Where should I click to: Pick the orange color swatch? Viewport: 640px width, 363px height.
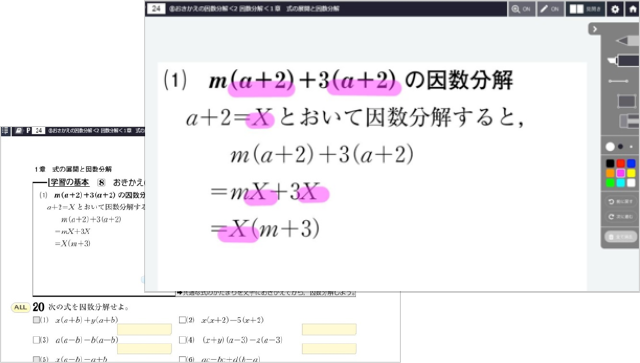point(610,173)
